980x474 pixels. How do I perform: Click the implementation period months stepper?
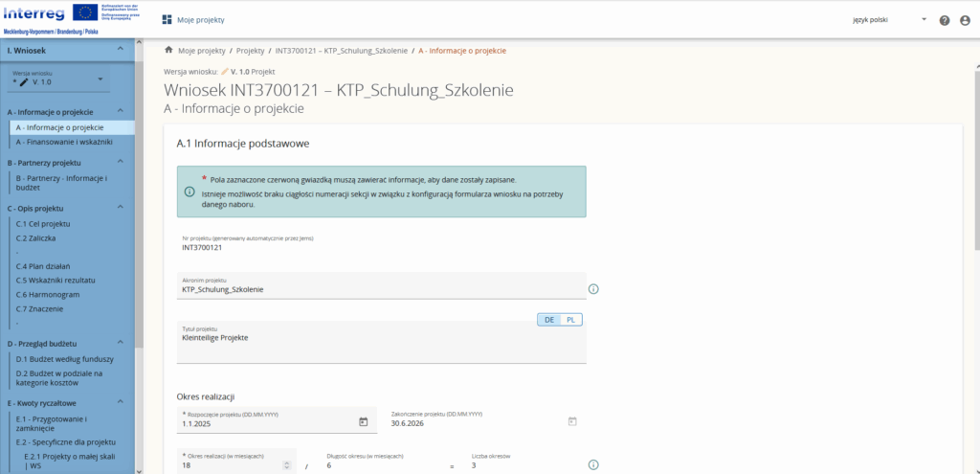tap(285, 465)
